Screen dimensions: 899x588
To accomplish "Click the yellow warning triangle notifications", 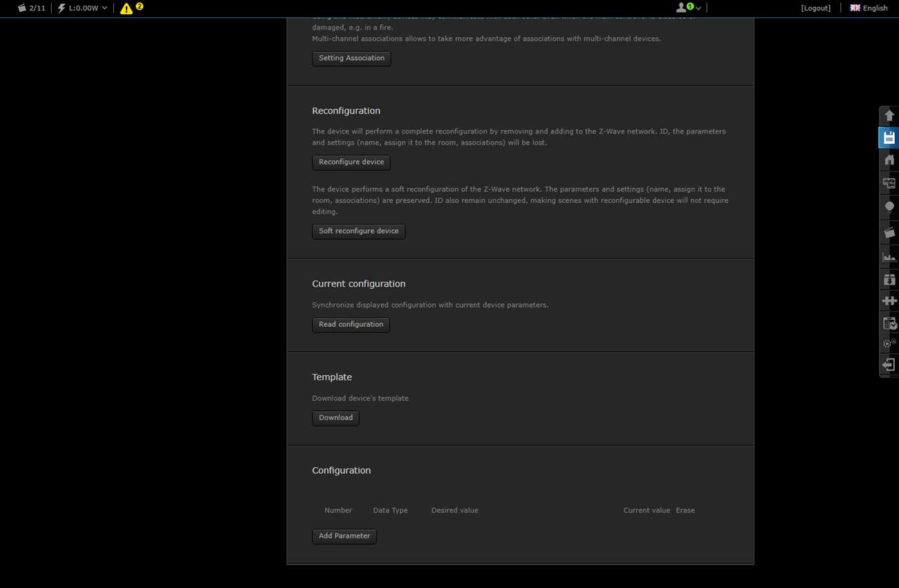I will [127, 8].
